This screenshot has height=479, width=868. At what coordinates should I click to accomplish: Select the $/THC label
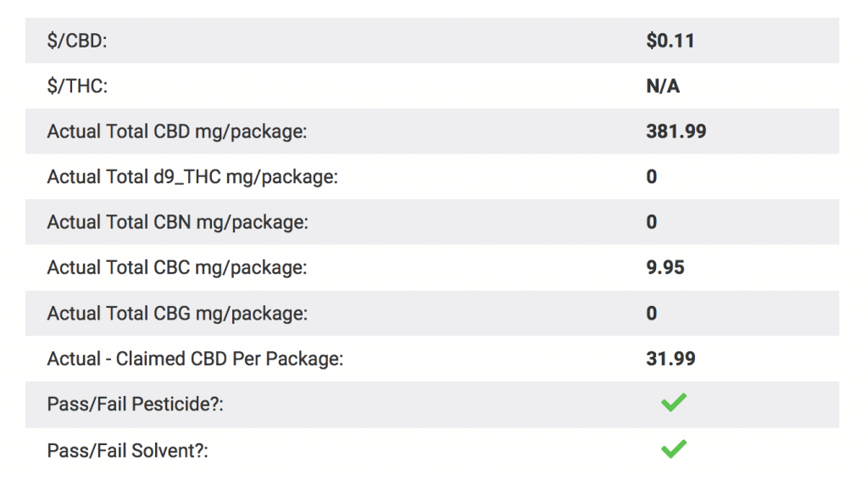77,86
